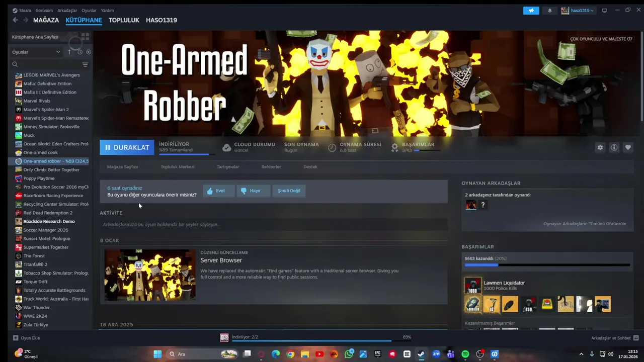Open the Görünüm menu
Screen dimensions: 644x362
(x=44, y=10)
